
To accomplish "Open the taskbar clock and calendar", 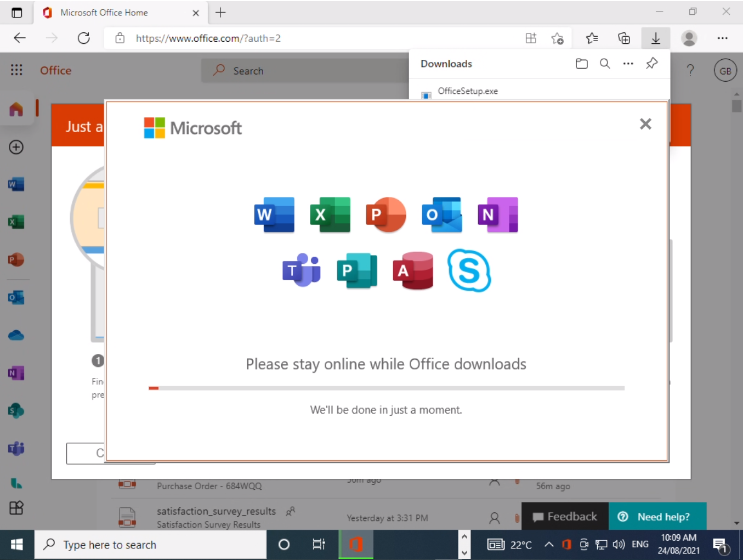I will [x=679, y=544].
